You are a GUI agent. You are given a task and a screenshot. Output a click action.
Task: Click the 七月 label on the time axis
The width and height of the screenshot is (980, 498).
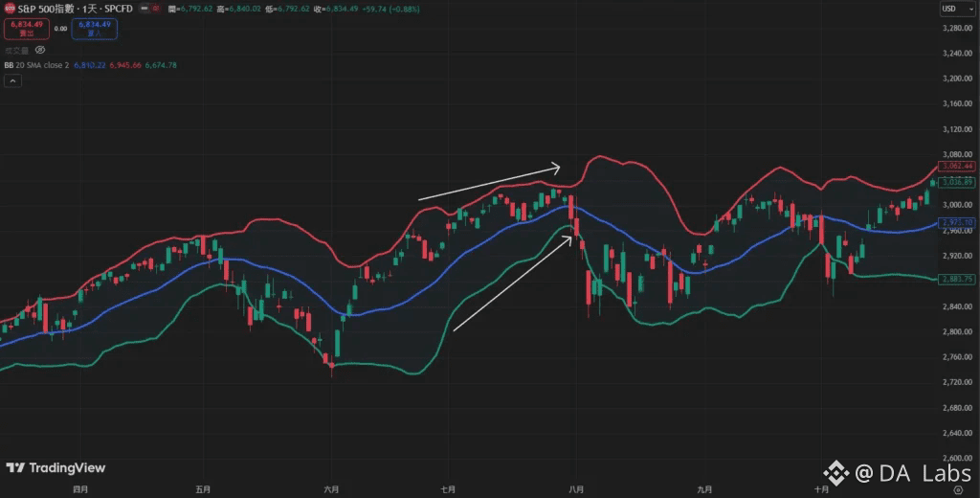tap(448, 489)
